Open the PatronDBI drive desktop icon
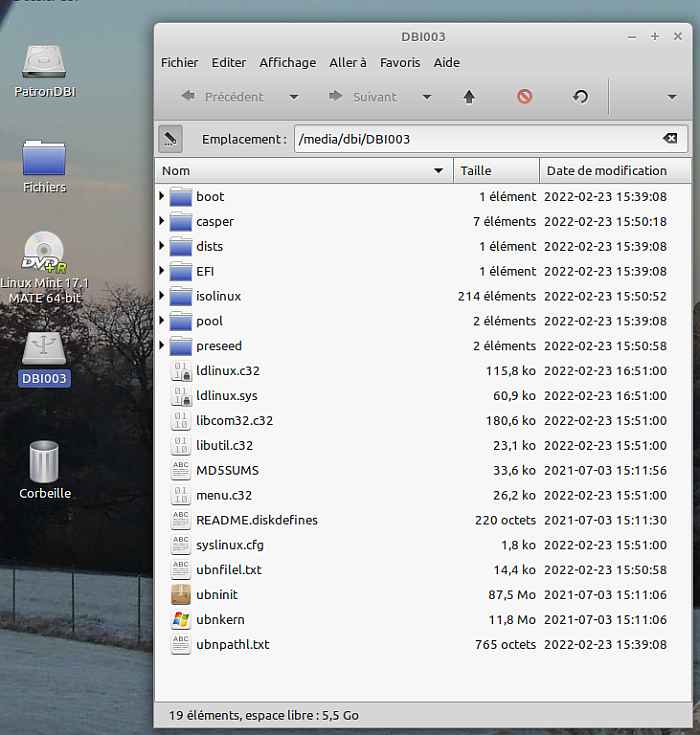This screenshot has width=700, height=735. (44, 70)
